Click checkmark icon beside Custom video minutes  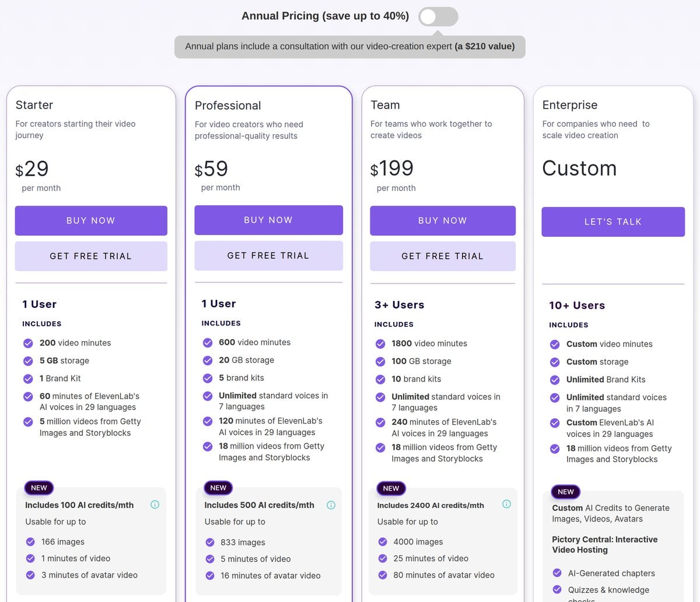tap(555, 344)
